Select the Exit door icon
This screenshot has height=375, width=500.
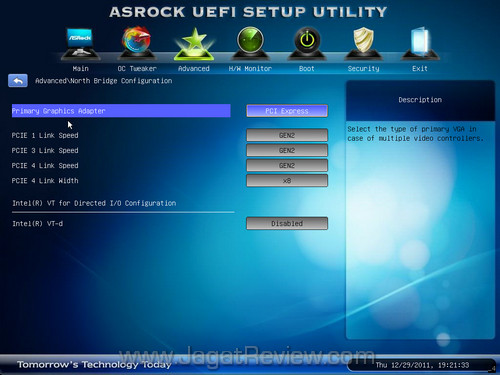[x=420, y=43]
